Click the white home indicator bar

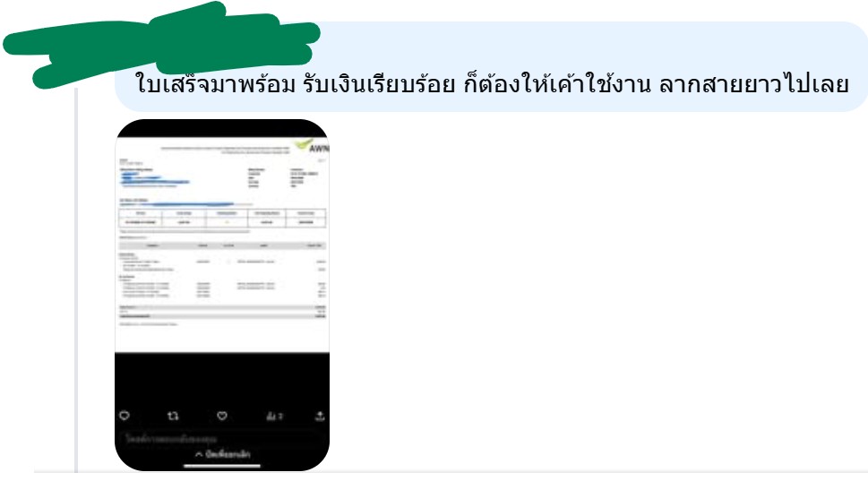point(222,466)
